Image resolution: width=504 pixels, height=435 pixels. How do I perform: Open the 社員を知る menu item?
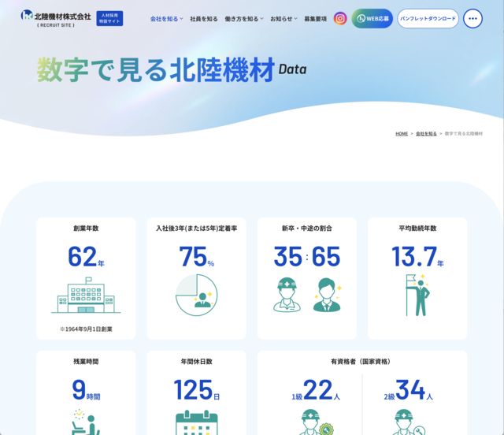204,19
